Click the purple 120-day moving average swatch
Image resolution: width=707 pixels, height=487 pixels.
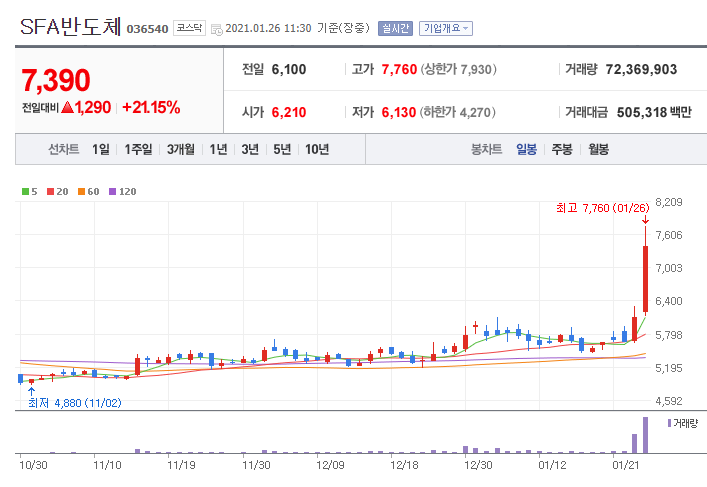tap(113, 192)
